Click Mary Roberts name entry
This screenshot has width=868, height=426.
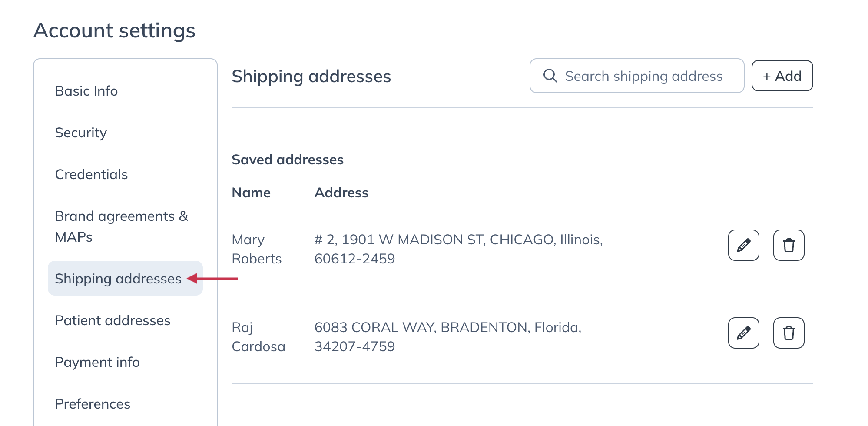point(257,249)
